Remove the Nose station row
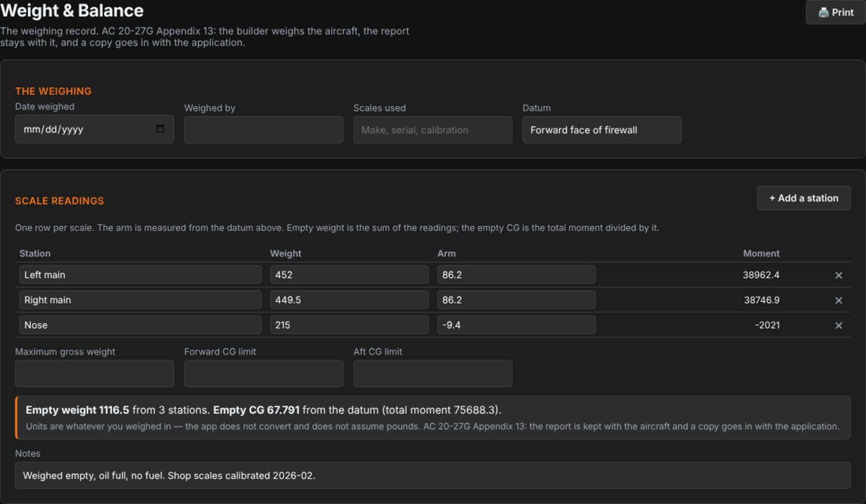The width and height of the screenshot is (866, 504). pyautogui.click(x=839, y=325)
